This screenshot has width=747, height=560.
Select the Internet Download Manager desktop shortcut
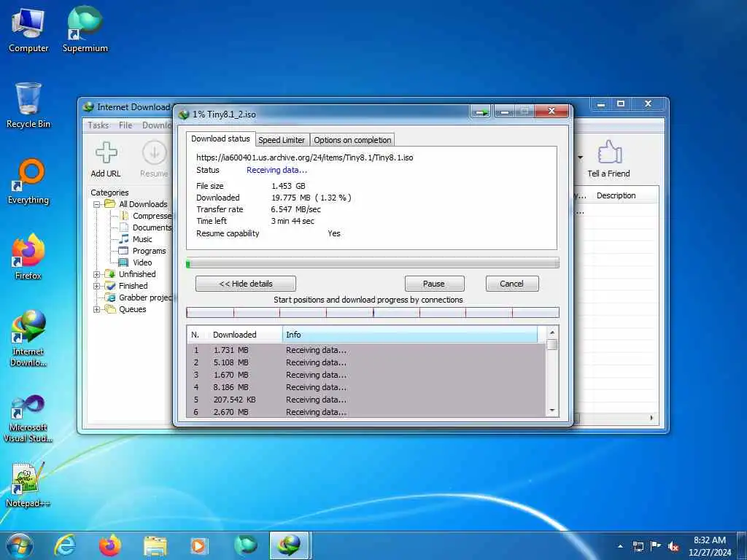28,338
